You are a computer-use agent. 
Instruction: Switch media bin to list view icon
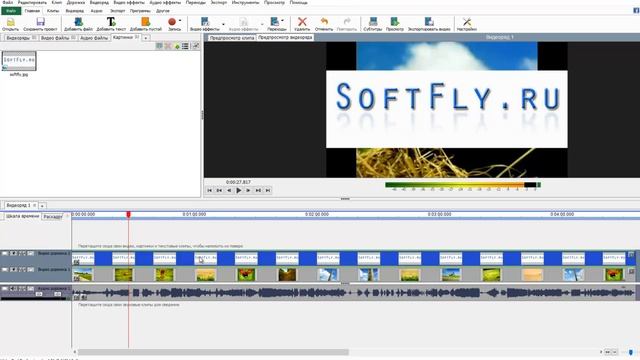(x=185, y=46)
